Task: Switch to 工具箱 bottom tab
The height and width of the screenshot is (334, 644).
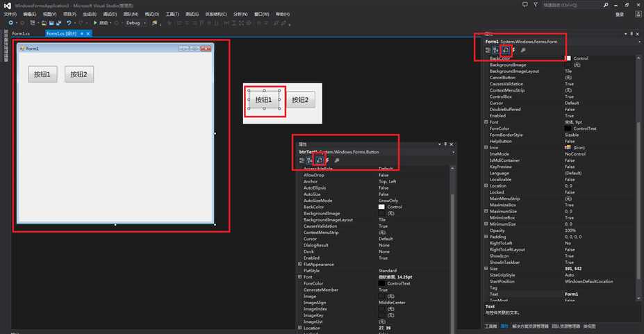Action: point(490,326)
